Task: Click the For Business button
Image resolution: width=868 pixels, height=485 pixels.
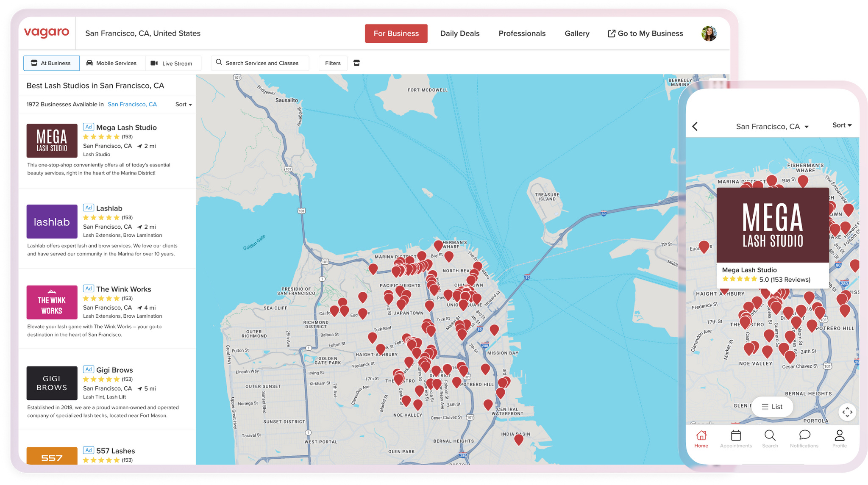Action: (396, 33)
